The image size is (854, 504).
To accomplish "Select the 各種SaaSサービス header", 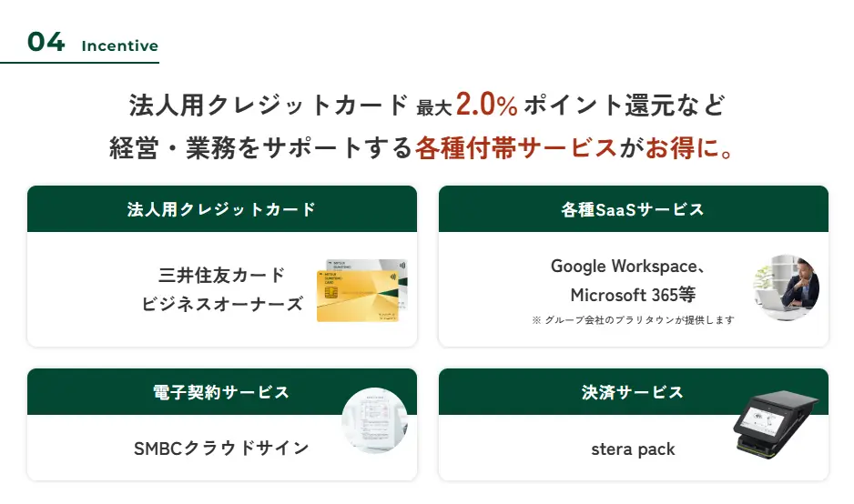I will (x=633, y=209).
